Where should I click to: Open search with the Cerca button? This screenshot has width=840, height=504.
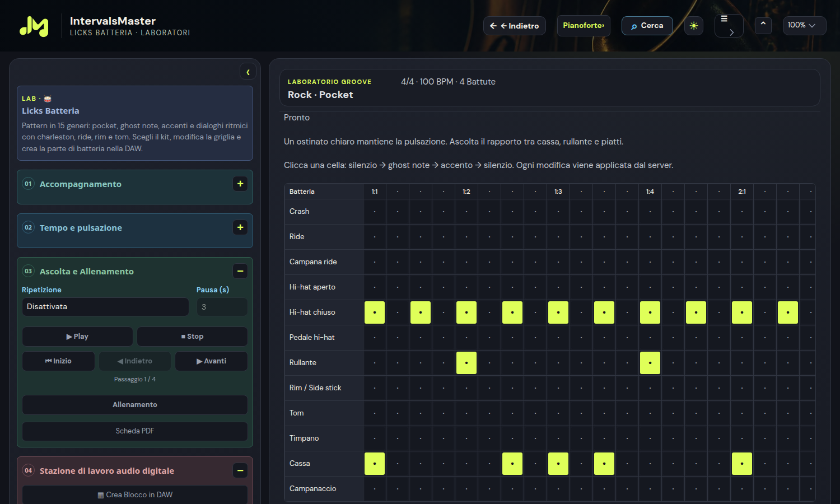click(x=647, y=26)
